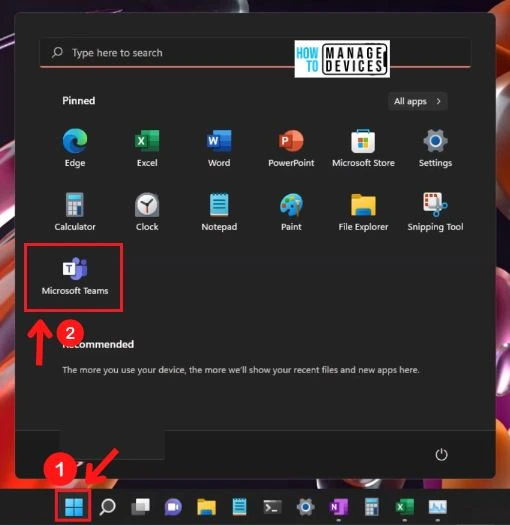Open Settings gear on the taskbar

(x=305, y=507)
